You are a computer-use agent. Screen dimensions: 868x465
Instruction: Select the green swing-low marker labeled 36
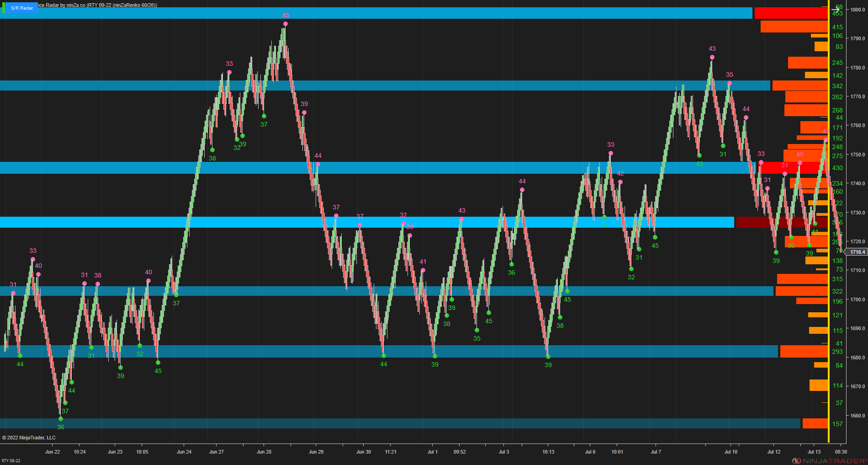pos(60,419)
